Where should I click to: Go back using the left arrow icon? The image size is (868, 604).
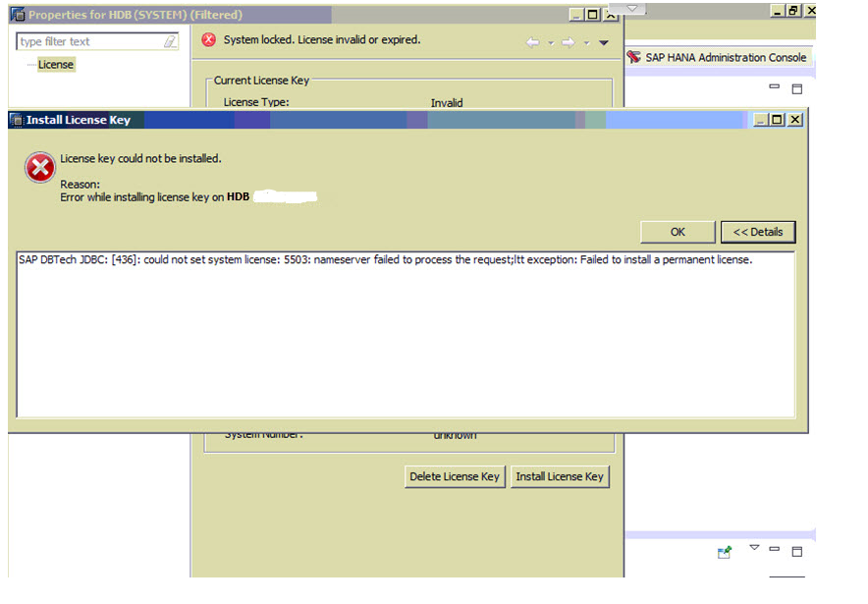pos(532,42)
